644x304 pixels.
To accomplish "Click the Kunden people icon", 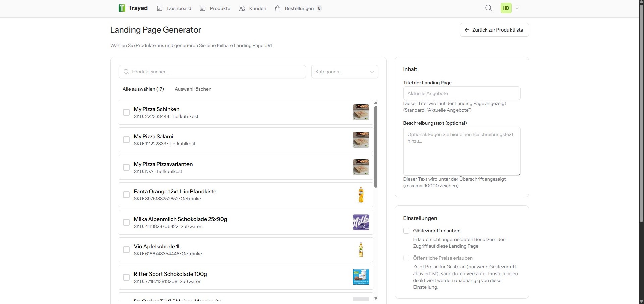I will point(241,8).
